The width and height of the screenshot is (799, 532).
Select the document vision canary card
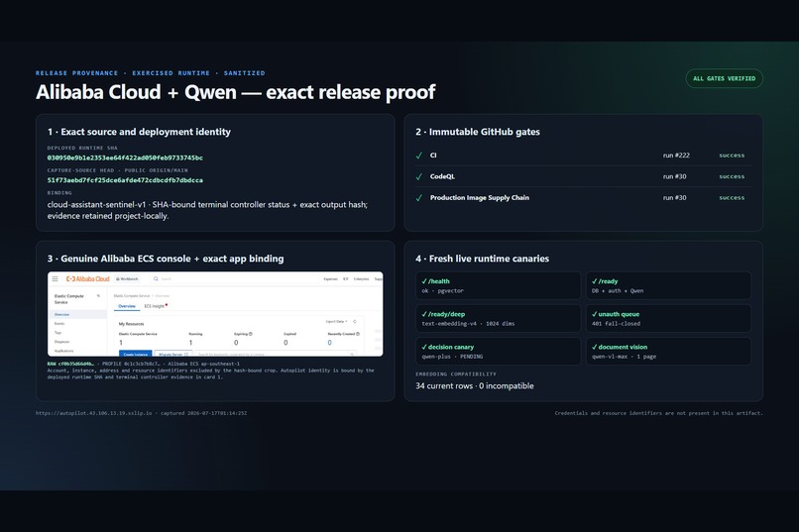(668, 352)
